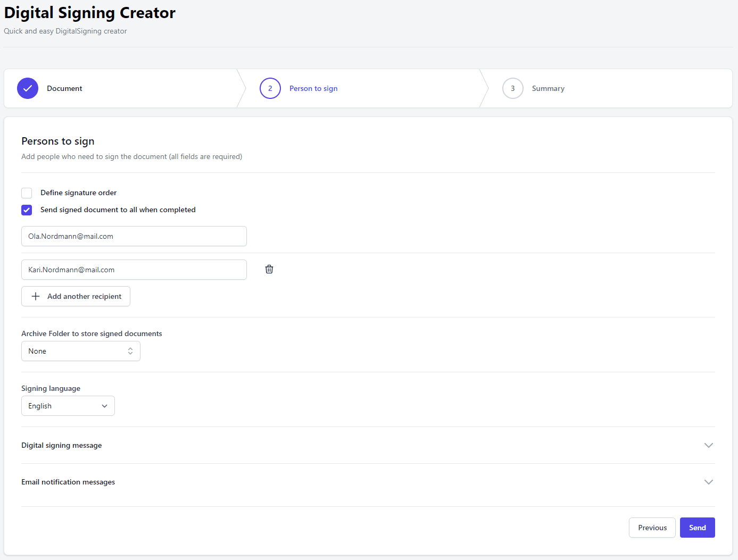Screen dimensions: 738x560
Task: Enable the Define signature order checkbox
Action: click(x=27, y=193)
